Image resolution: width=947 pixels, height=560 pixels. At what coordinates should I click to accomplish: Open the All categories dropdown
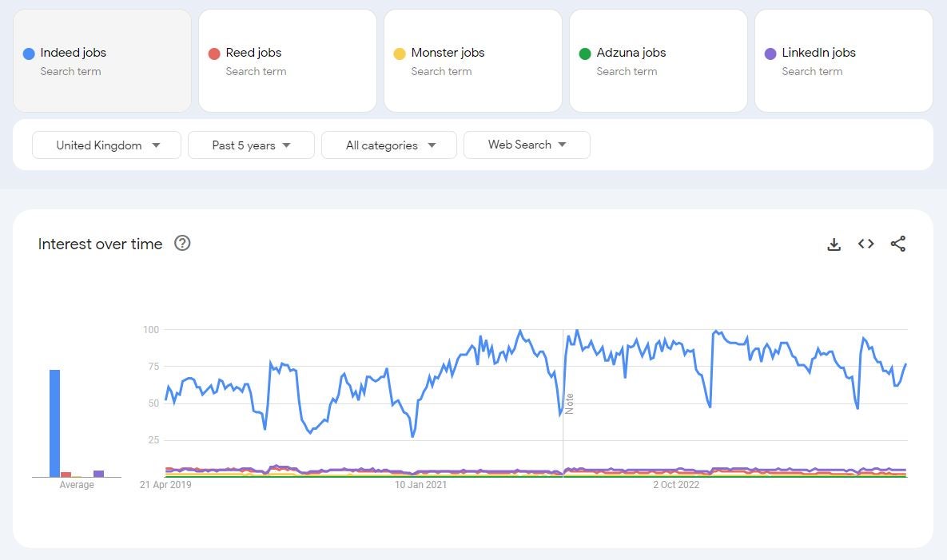389,145
